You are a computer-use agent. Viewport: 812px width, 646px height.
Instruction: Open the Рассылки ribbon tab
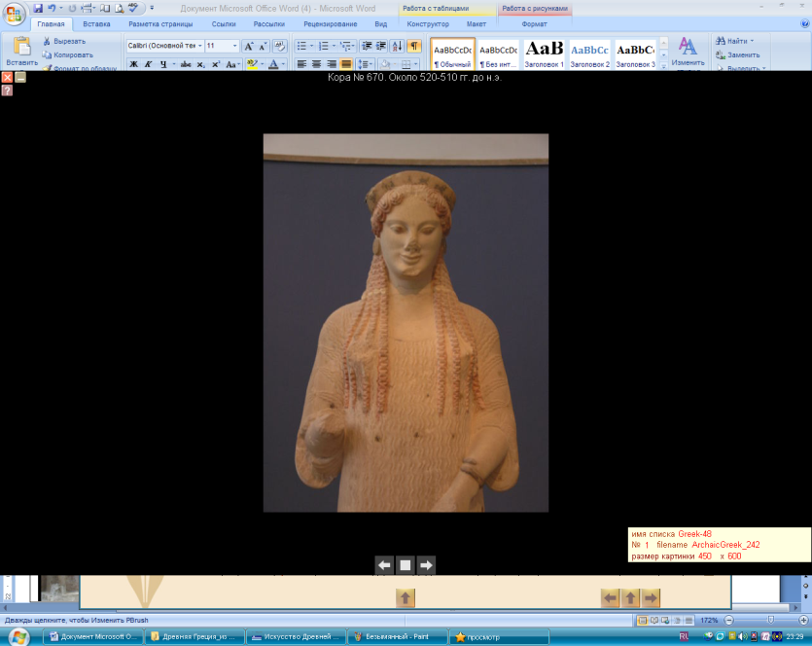coord(268,23)
